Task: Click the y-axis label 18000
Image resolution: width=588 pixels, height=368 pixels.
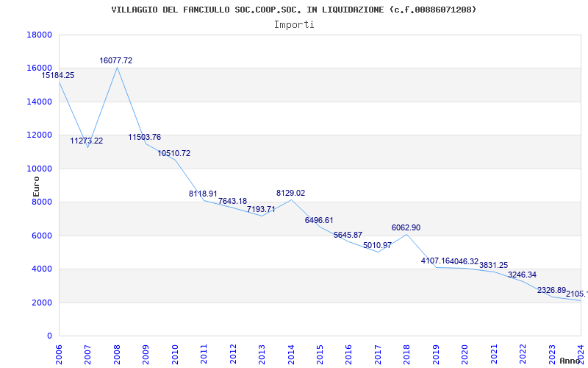Action: (40, 35)
